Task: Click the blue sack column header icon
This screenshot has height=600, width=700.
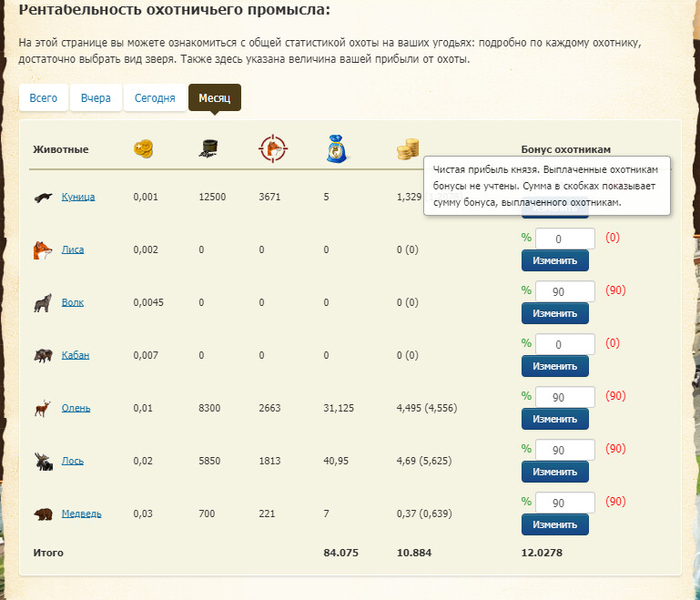Action: click(x=335, y=149)
